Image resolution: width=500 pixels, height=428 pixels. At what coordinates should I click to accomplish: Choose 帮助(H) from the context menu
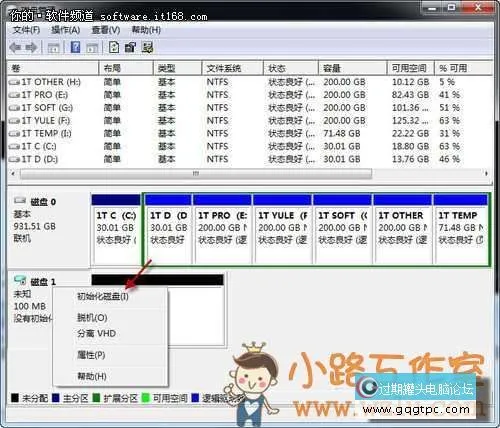(x=92, y=376)
